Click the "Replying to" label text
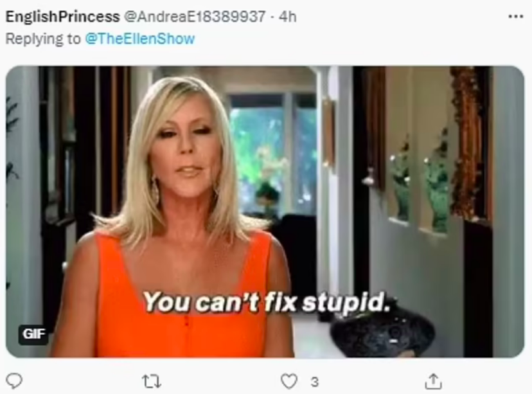The image size is (532, 394). point(43,39)
